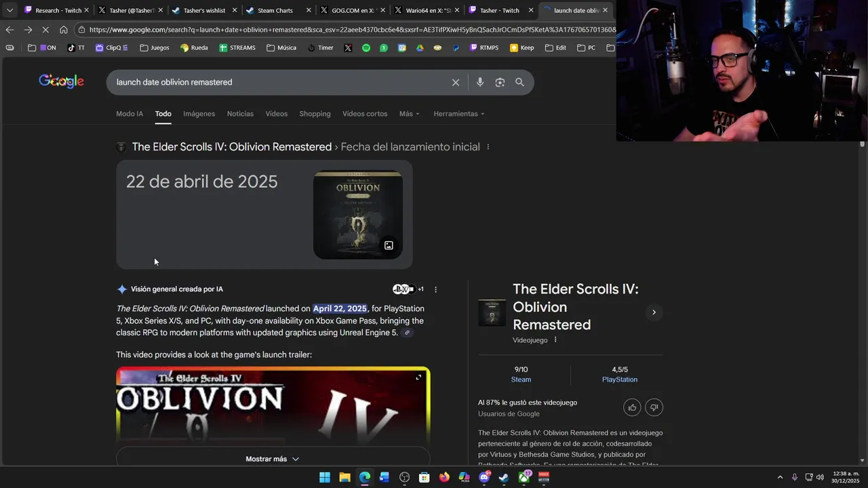Open the TT TikTok bookmark
Screen dimensions: 868x488
(x=76, y=47)
